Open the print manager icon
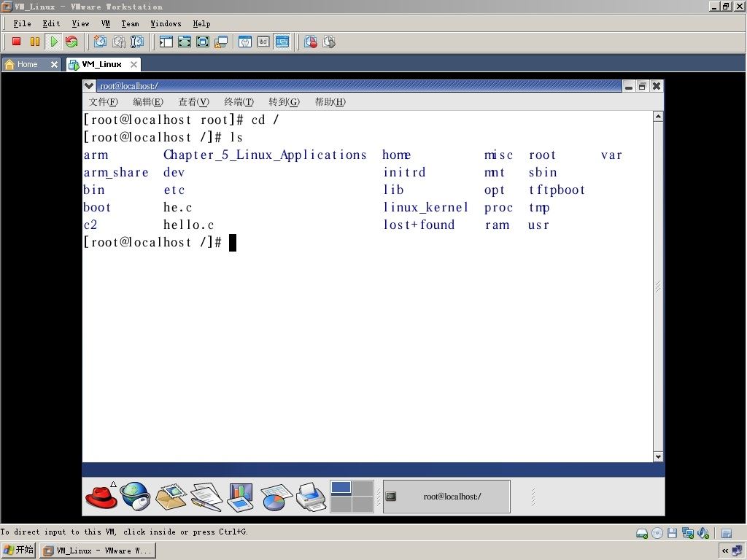747x560 pixels. pos(311,497)
